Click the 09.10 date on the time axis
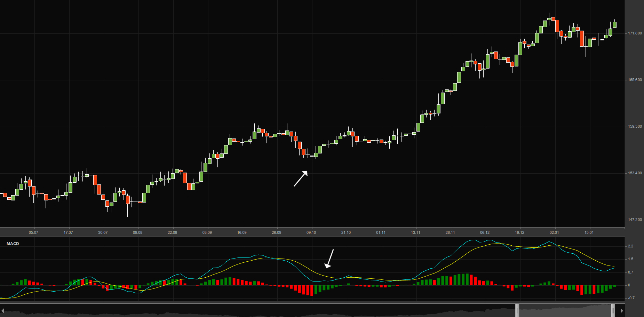This screenshot has width=644, height=317. pyautogui.click(x=311, y=232)
